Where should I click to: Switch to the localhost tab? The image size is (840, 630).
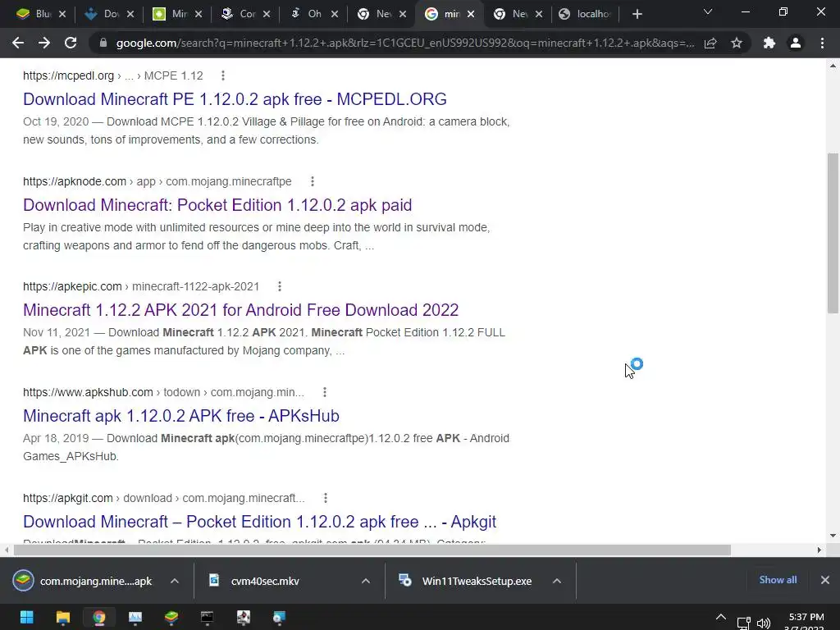pyautogui.click(x=585, y=14)
